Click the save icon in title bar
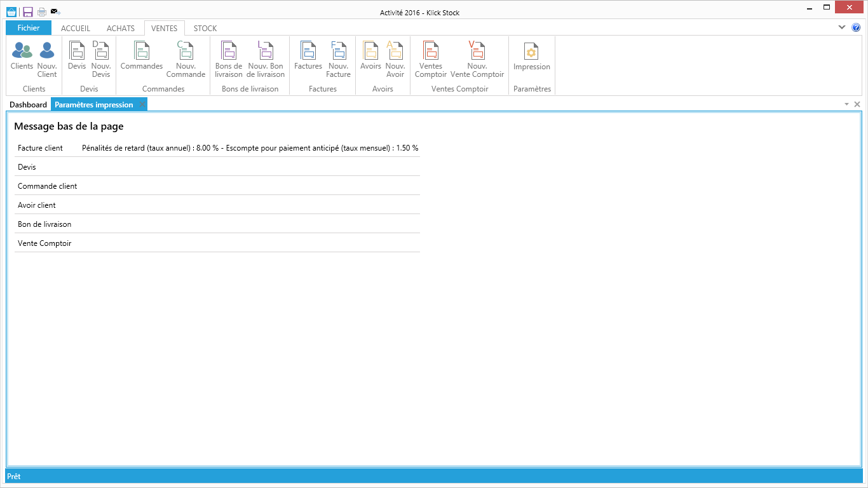Viewport: 868px width, 488px height. [x=28, y=12]
